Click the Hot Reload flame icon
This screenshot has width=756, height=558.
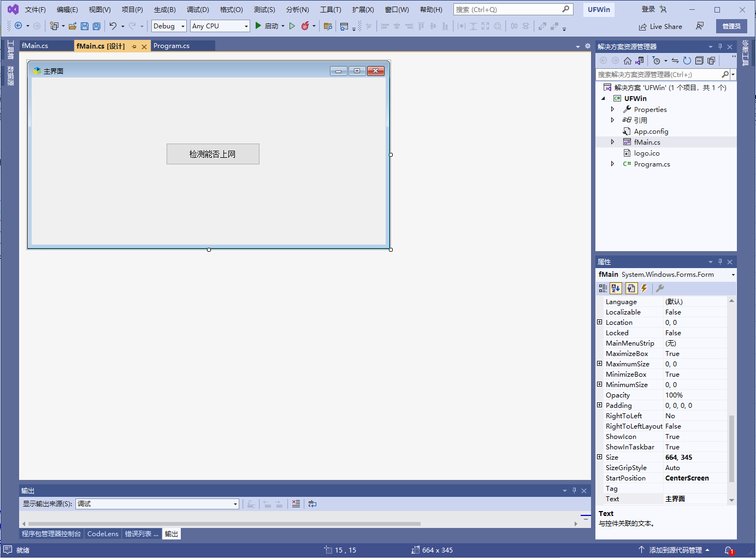305,26
